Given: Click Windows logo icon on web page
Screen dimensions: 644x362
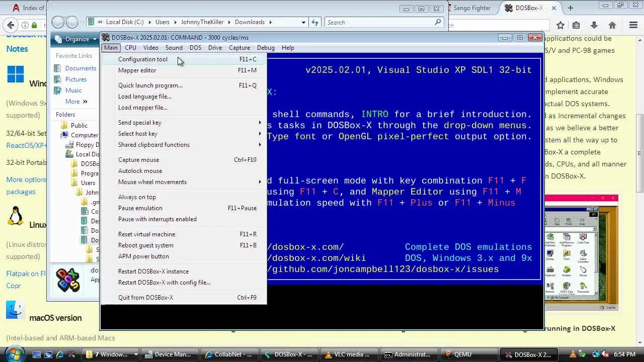Looking at the screenshot, I should pos(16,74).
